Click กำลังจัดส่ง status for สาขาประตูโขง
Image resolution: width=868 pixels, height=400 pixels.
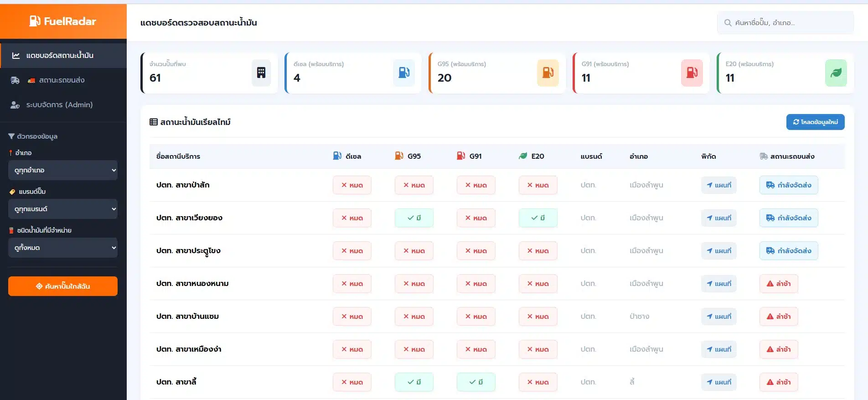(x=789, y=251)
